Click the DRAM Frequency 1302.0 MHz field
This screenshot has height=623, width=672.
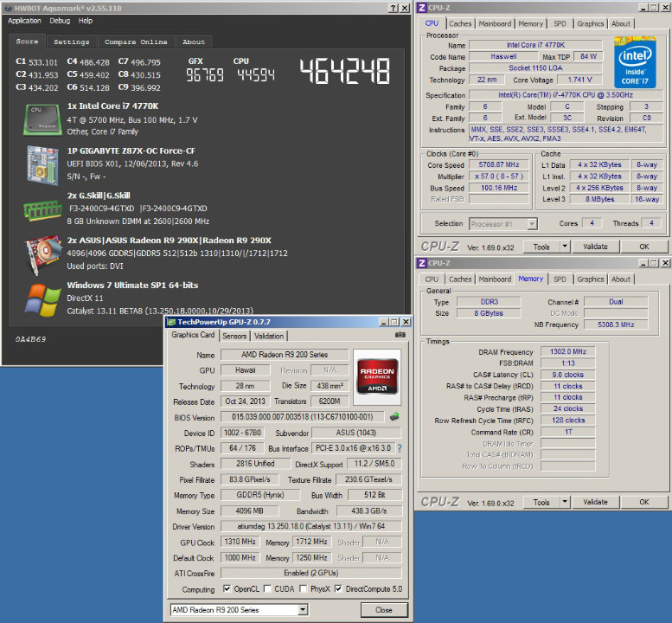pos(568,351)
